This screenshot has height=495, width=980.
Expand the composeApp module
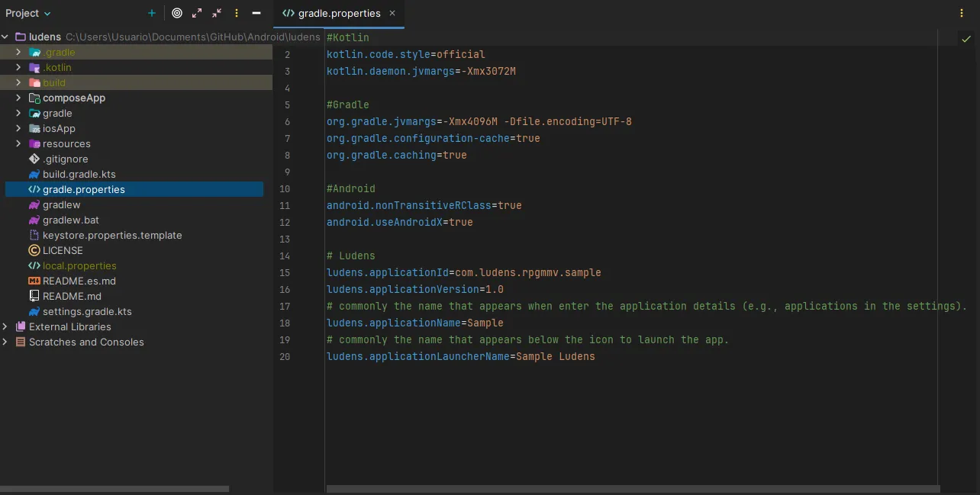(x=18, y=98)
